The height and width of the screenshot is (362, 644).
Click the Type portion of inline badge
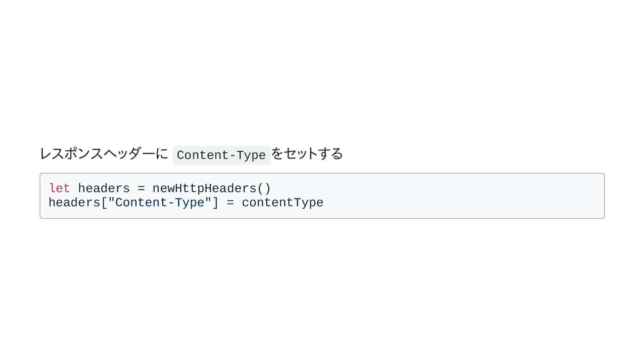(251, 155)
